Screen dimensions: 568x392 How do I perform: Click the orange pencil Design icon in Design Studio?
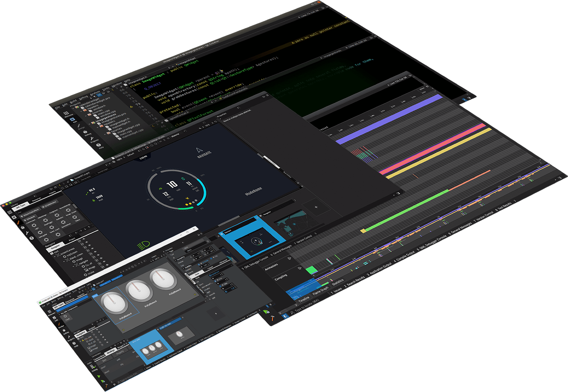coord(18,223)
